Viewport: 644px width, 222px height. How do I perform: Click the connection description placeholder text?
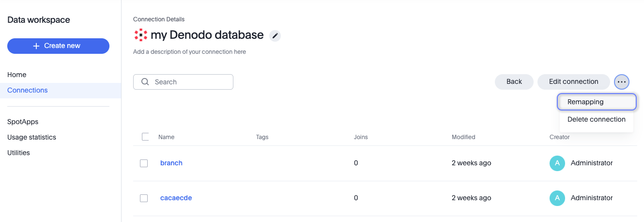pos(189,52)
